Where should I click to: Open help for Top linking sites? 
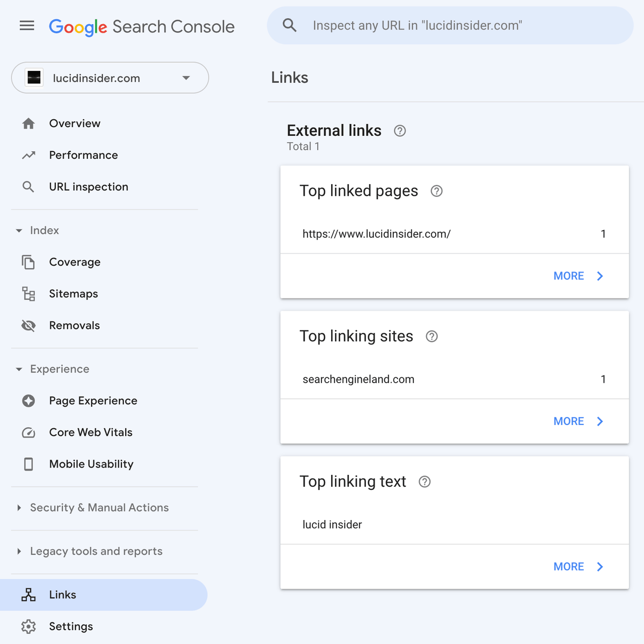(x=432, y=336)
